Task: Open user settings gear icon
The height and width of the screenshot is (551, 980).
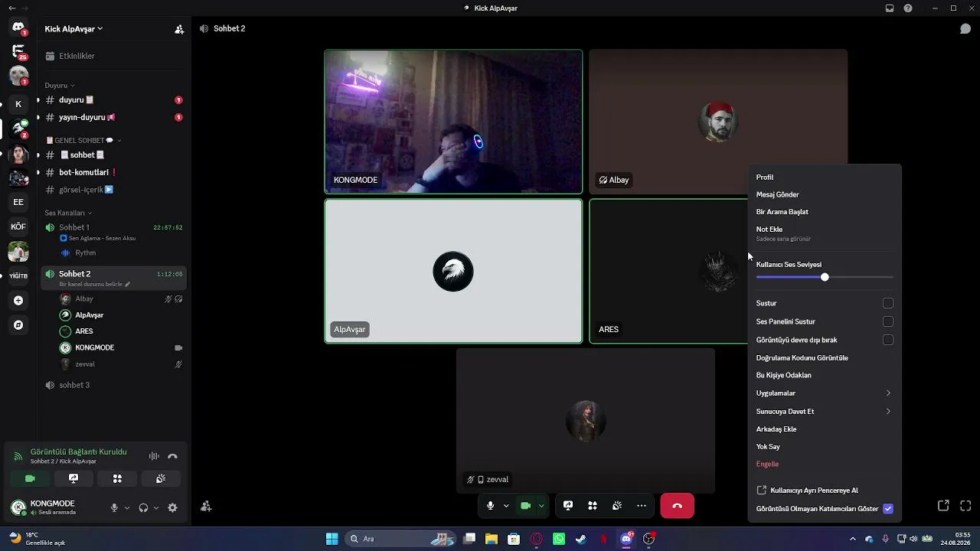Action: point(172,507)
